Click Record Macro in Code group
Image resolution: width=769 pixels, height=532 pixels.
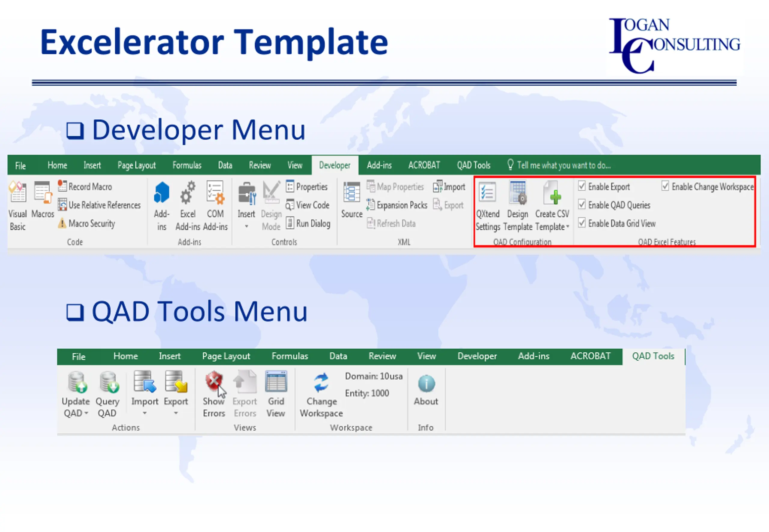85,186
